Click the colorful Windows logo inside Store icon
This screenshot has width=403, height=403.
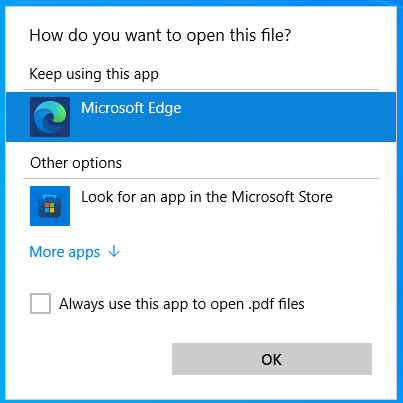coord(50,208)
